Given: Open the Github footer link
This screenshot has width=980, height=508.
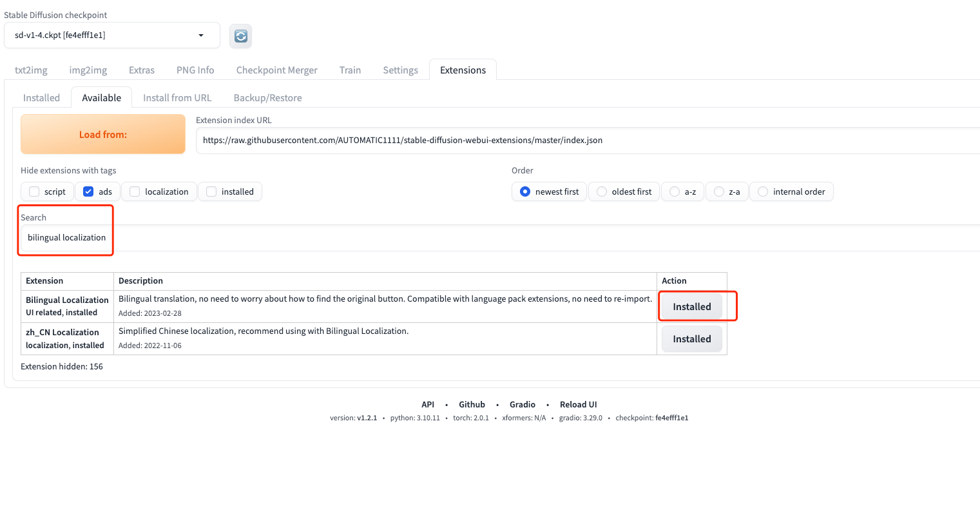Looking at the screenshot, I should tap(472, 404).
